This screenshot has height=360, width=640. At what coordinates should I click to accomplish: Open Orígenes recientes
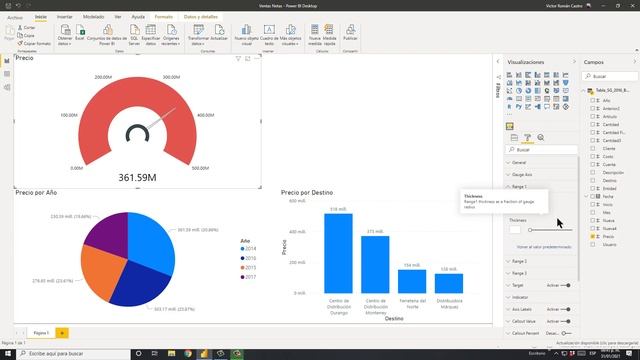[x=171, y=35]
